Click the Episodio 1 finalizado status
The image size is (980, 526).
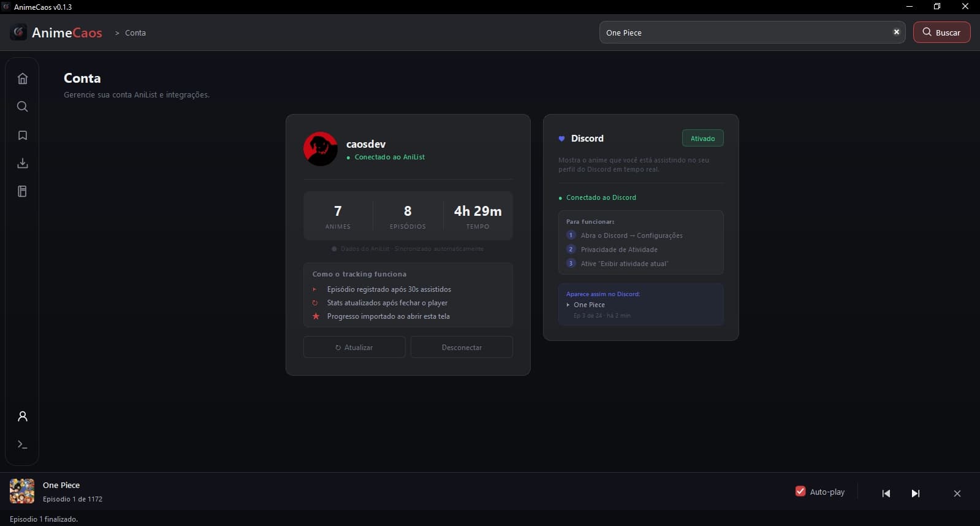44,519
